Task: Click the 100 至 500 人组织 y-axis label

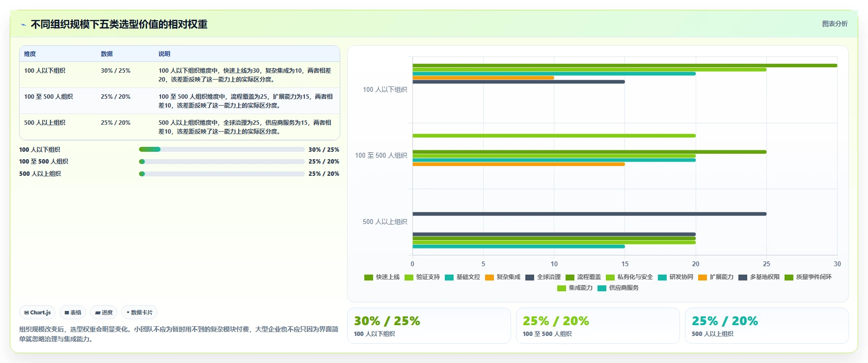Action: (x=381, y=155)
